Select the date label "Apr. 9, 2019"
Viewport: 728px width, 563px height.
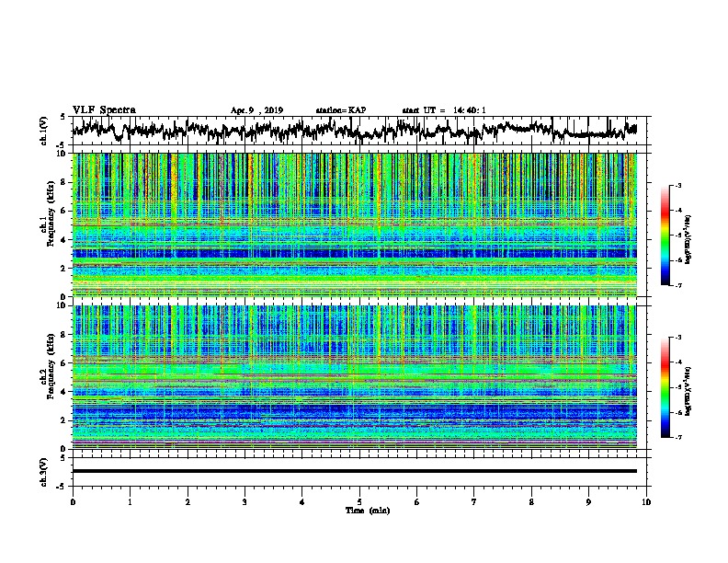click(256, 110)
